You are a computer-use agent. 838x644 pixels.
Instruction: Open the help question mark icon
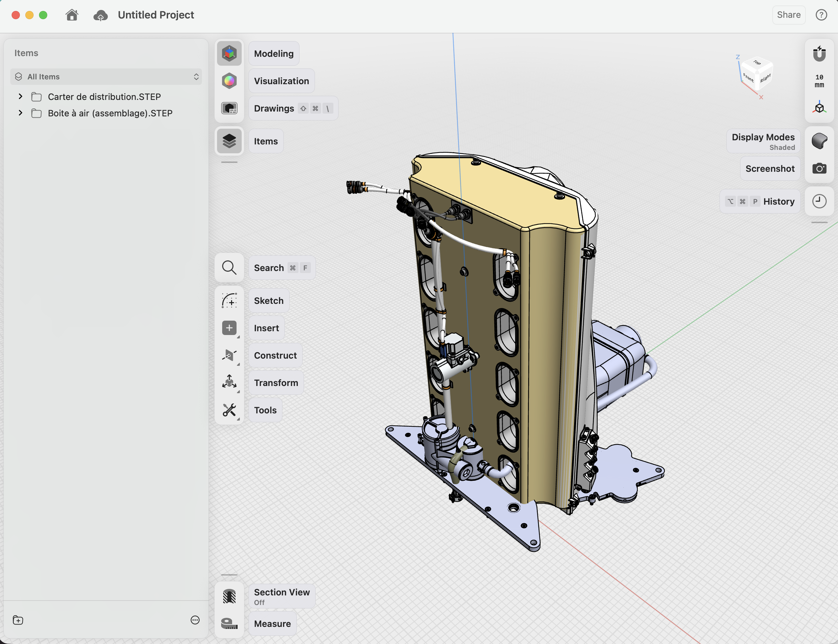coord(821,15)
